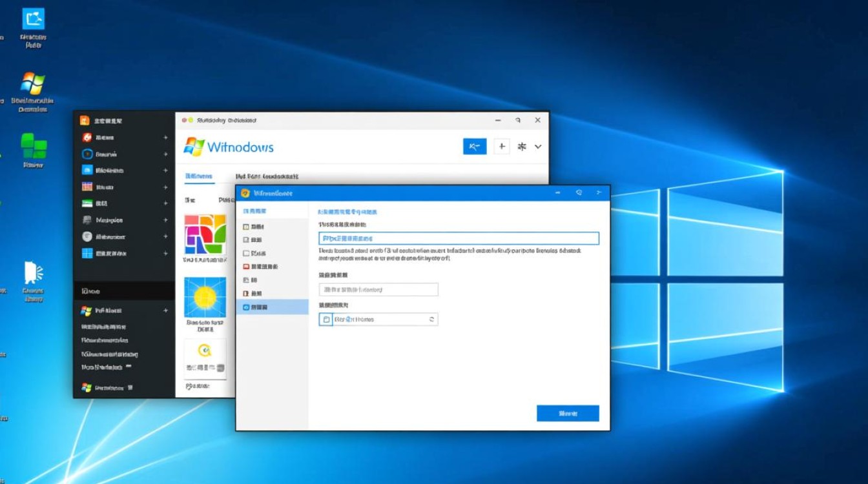Open the colorful mosaic app tile
Image resolution: width=868 pixels, height=484 pixels.
click(205, 235)
